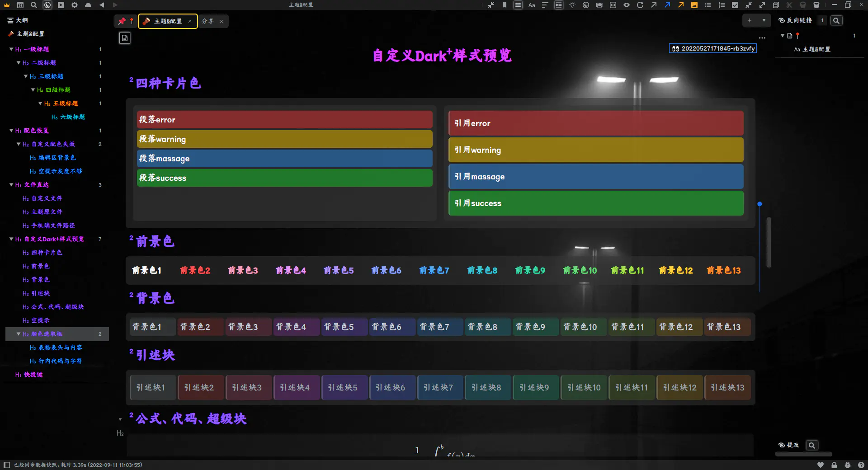Toggle the checkbox task icon in toolbar
This screenshot has width=868, height=470.
coord(735,5)
